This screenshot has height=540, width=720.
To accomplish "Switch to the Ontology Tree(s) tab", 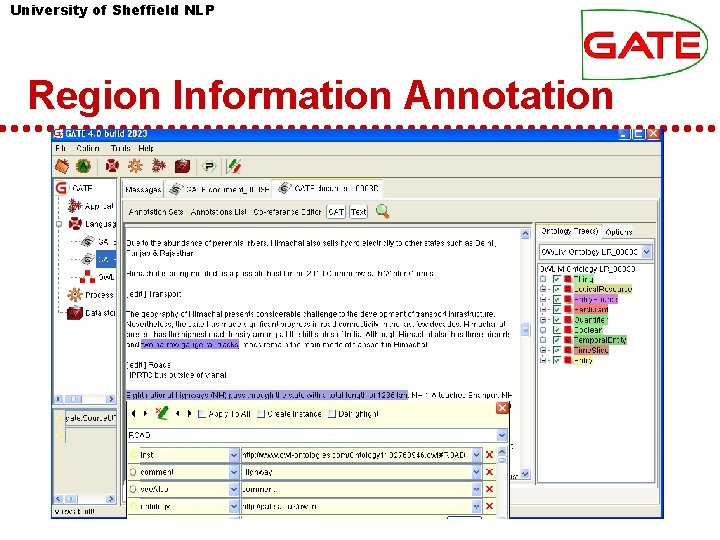I will point(569,231).
